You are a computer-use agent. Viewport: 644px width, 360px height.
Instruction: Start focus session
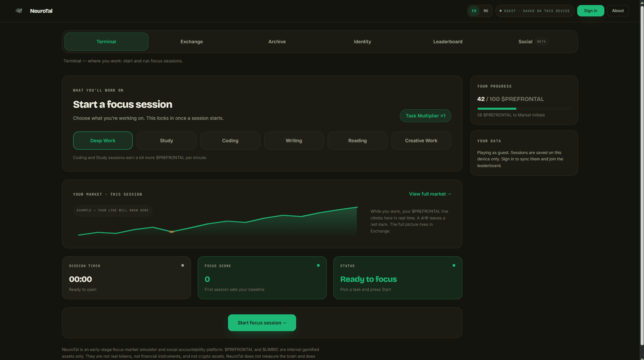click(x=262, y=323)
